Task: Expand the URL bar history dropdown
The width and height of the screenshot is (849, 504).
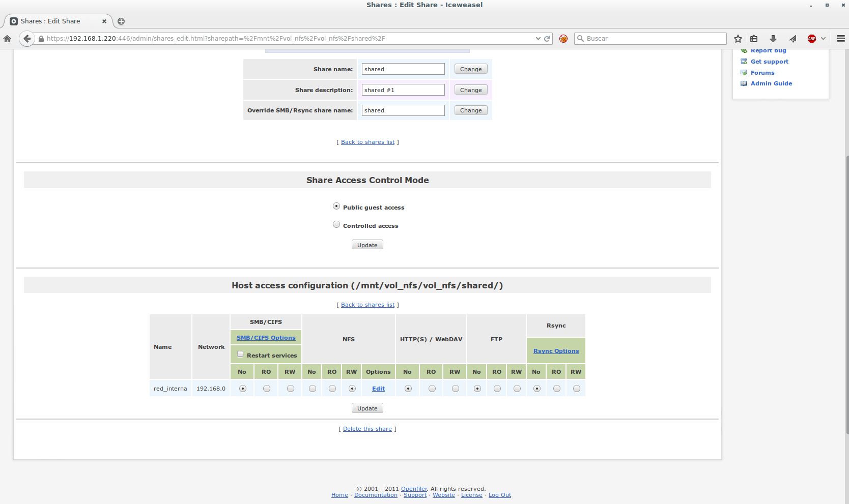Action: (538, 39)
